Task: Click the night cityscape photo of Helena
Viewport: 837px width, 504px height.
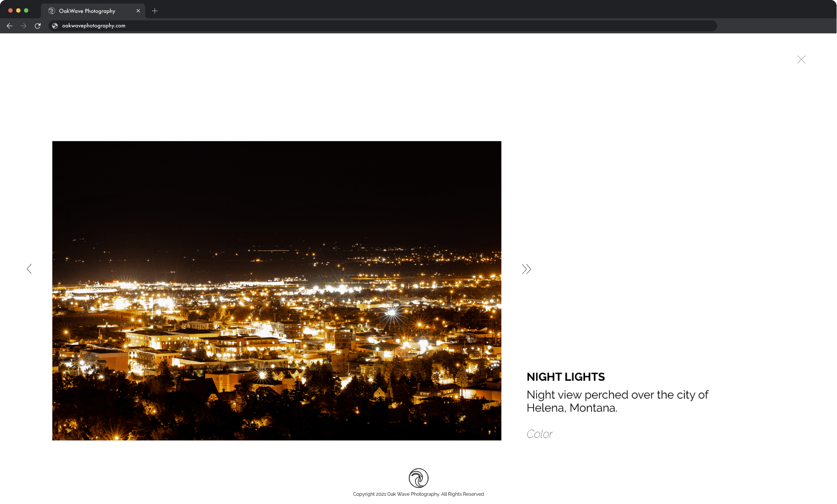Action: (277, 291)
